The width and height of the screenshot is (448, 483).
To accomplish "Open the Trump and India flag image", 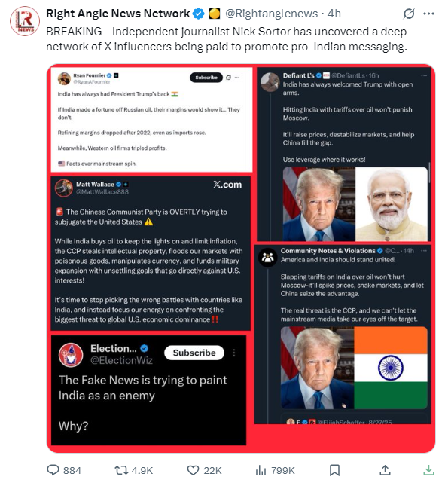I will [x=354, y=368].
